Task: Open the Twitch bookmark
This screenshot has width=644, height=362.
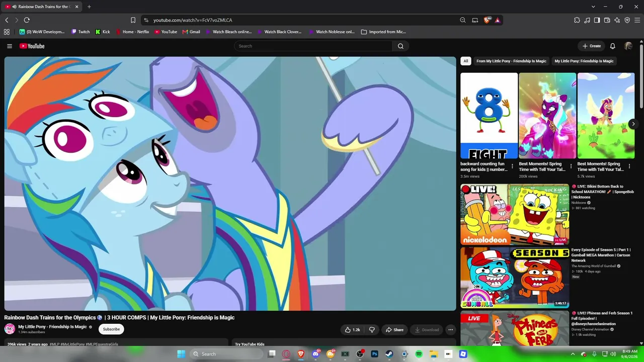Action: pyautogui.click(x=80, y=32)
